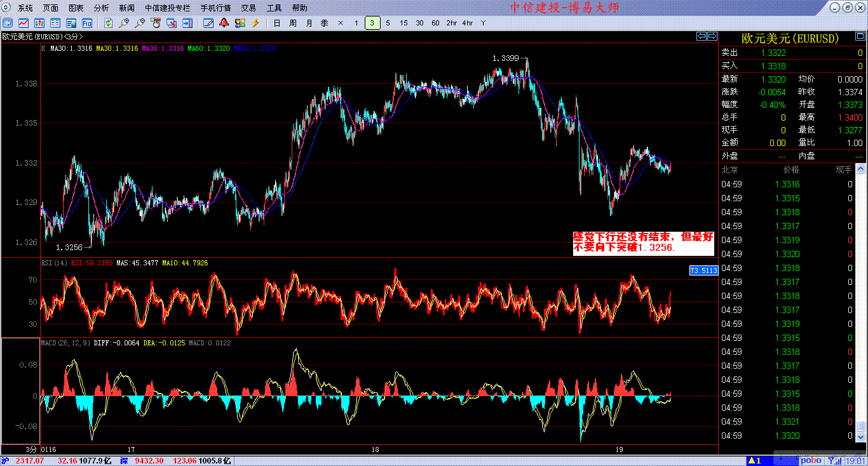The height and width of the screenshot is (466, 868).
Task: Open the 交易 menu
Action: [248, 8]
